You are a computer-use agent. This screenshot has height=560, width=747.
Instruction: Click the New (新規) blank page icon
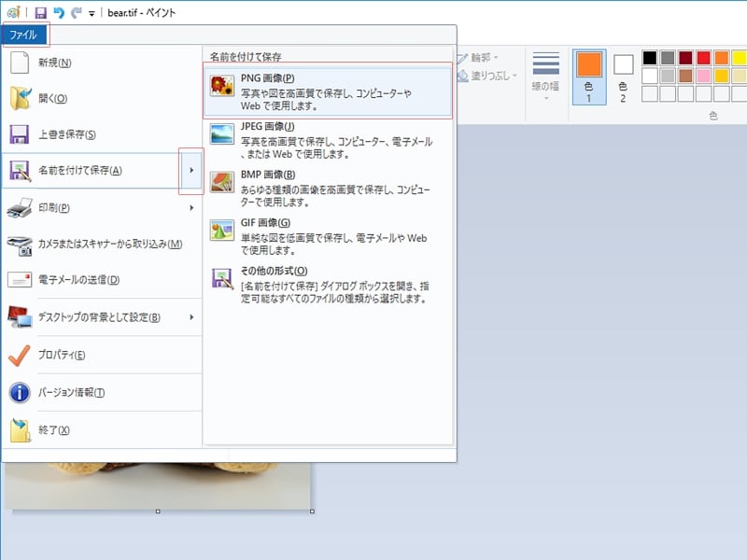20,63
